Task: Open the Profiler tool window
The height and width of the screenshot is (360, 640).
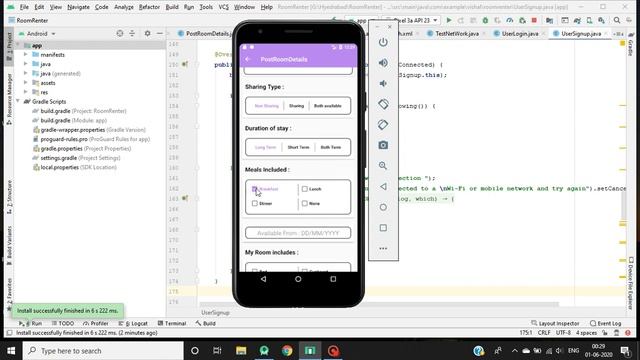Action: pos(96,323)
